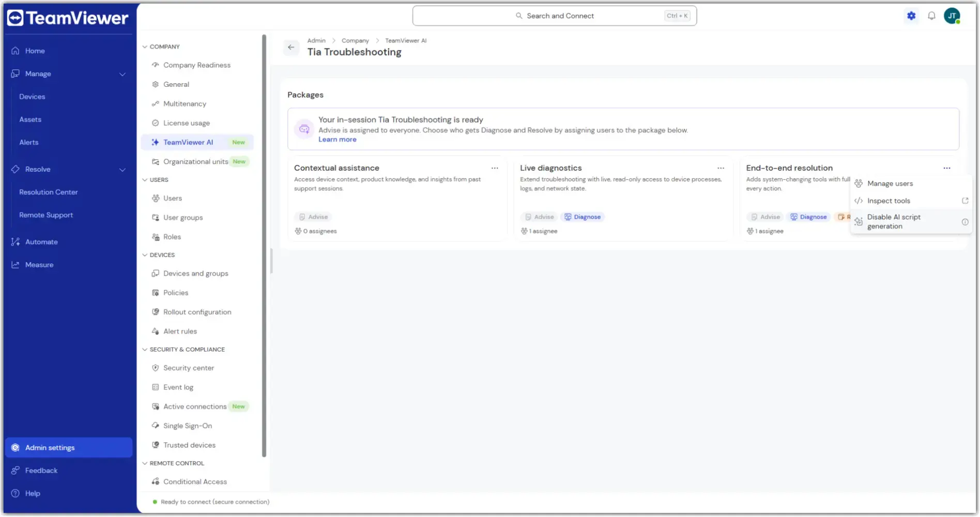
Task: Click the back arrow beside Tia Troubleshooting
Action: point(291,47)
